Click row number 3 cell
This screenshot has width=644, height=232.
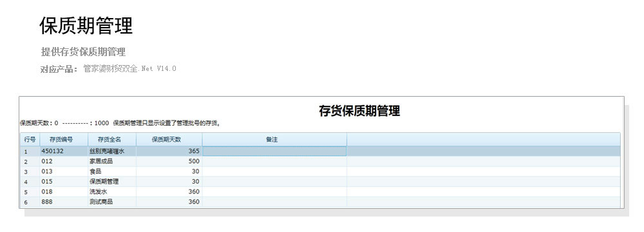tap(30, 171)
